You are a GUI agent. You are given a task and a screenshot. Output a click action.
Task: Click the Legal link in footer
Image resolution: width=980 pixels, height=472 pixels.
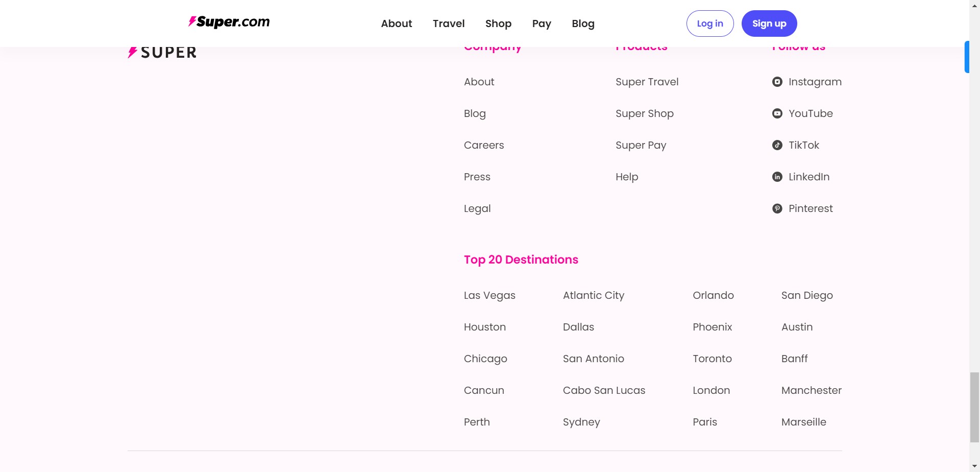point(477,208)
